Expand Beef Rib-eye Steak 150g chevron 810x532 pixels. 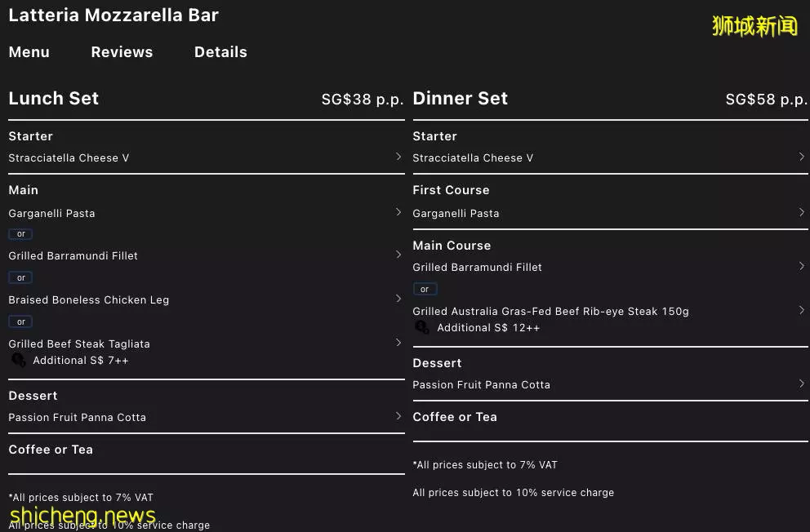click(802, 310)
